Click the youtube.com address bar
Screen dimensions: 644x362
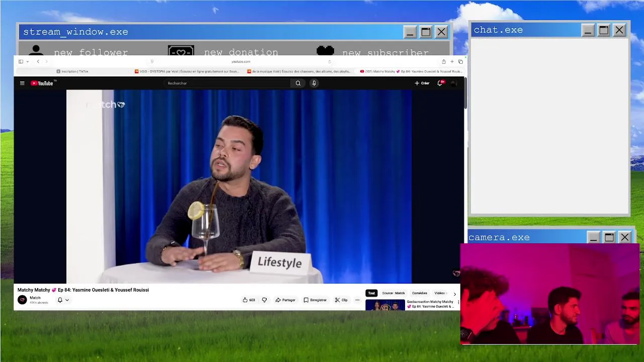pyautogui.click(x=240, y=61)
